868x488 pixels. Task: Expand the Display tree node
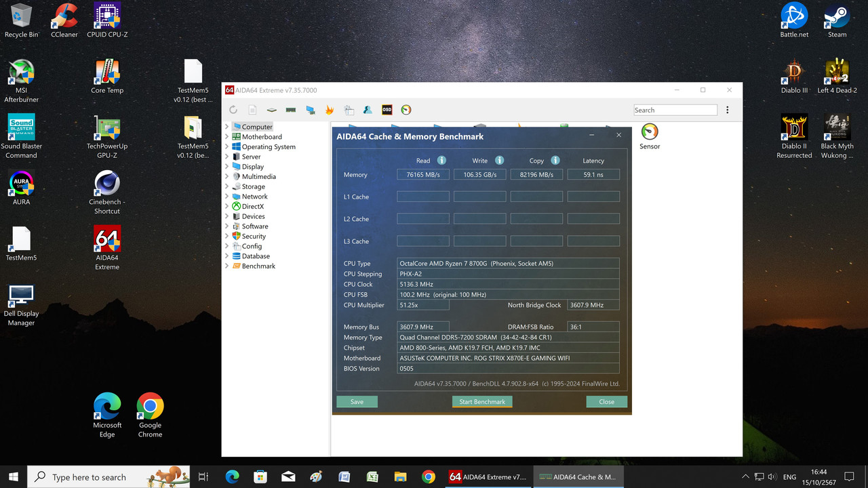(x=227, y=167)
